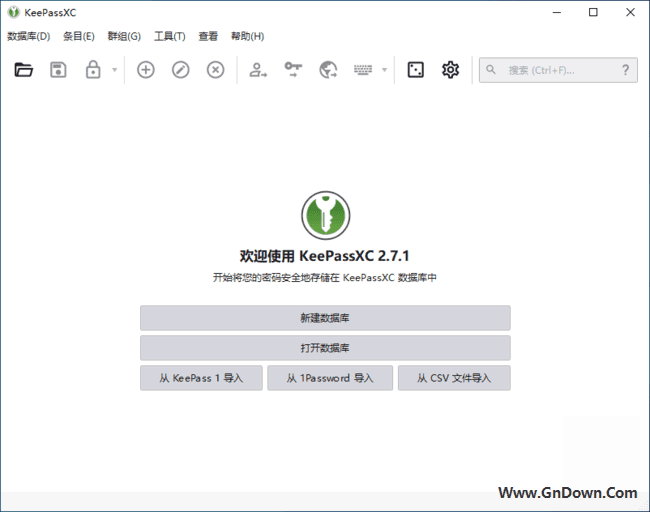
Task: Minimize the KeePassXC window
Action: tap(557, 12)
